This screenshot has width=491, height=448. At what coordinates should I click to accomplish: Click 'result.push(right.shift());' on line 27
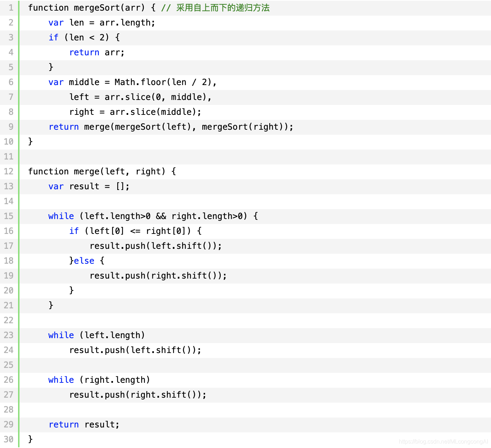coord(138,395)
